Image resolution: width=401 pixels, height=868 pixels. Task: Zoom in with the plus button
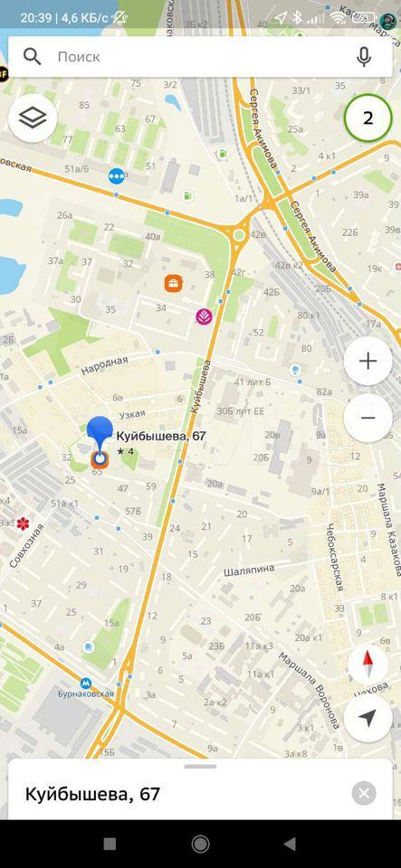(368, 362)
